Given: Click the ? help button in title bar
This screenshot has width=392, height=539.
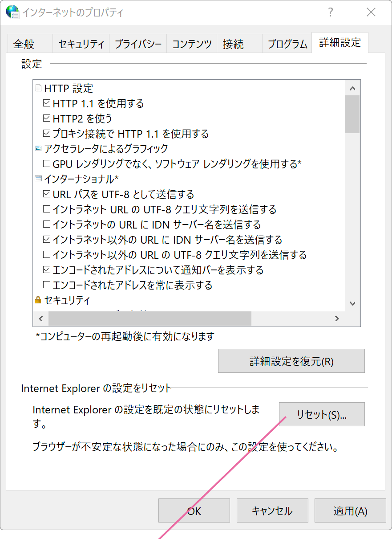Looking at the screenshot, I should (x=331, y=12).
